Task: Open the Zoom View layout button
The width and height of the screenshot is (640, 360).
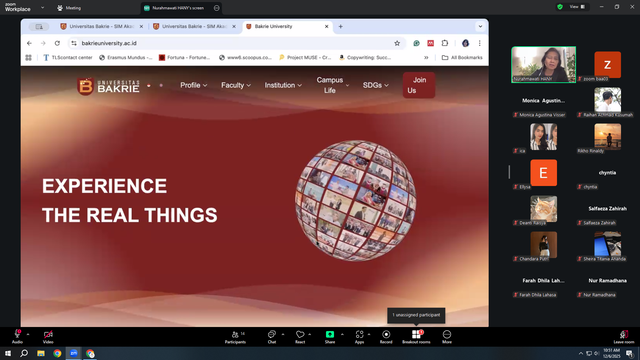Action: [577, 7]
